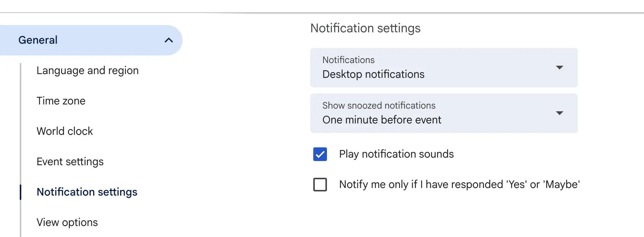Open View options

[67, 222]
